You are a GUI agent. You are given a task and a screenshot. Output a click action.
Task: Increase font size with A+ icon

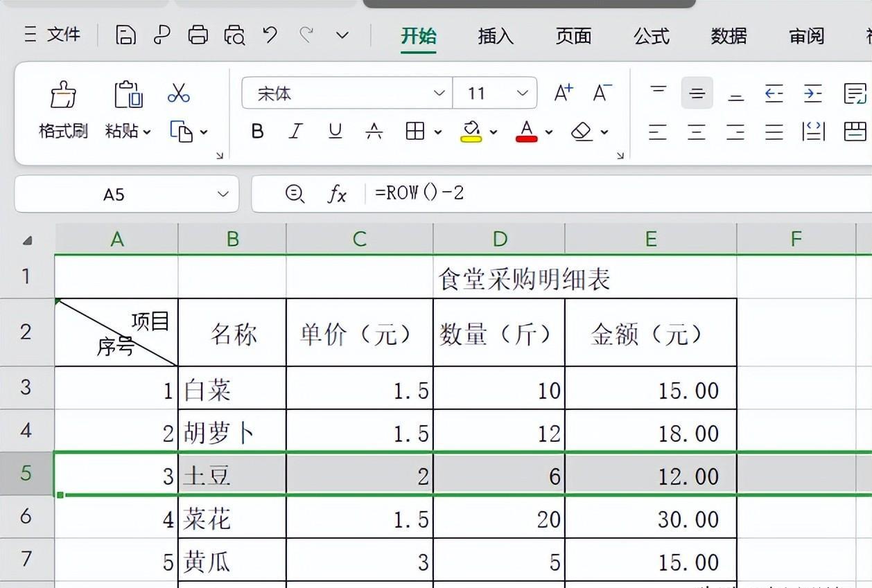pos(564,93)
